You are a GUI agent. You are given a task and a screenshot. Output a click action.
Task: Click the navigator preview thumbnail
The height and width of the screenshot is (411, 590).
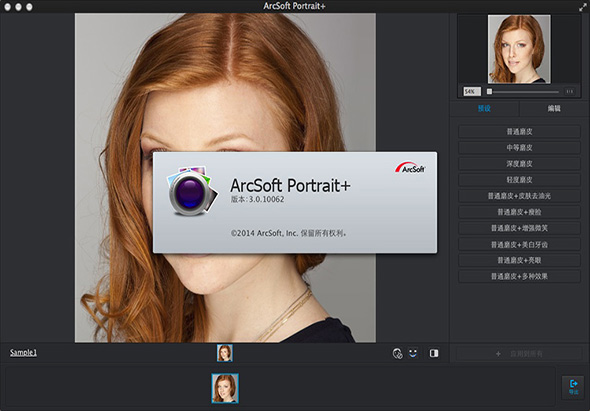point(519,49)
